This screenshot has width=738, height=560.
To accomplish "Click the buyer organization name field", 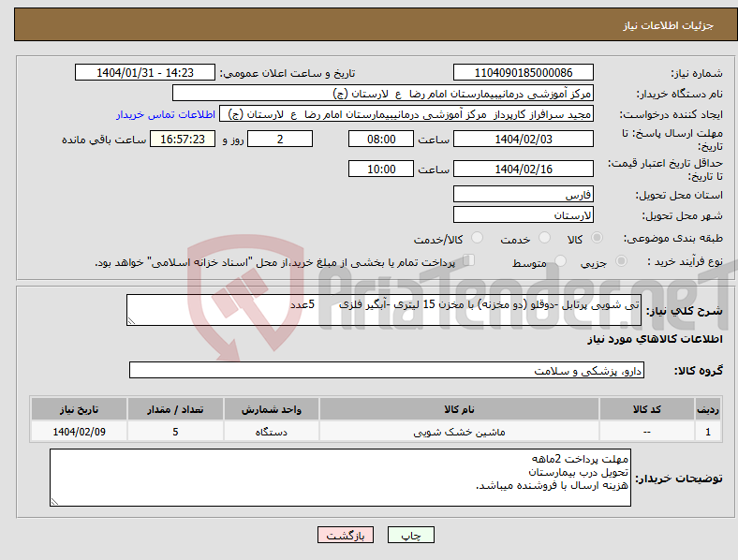I will 383,93.
